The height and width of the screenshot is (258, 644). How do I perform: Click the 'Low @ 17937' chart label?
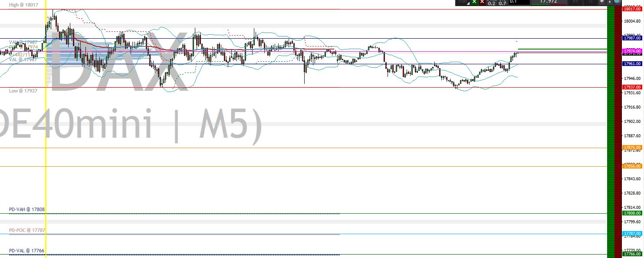pos(23,91)
